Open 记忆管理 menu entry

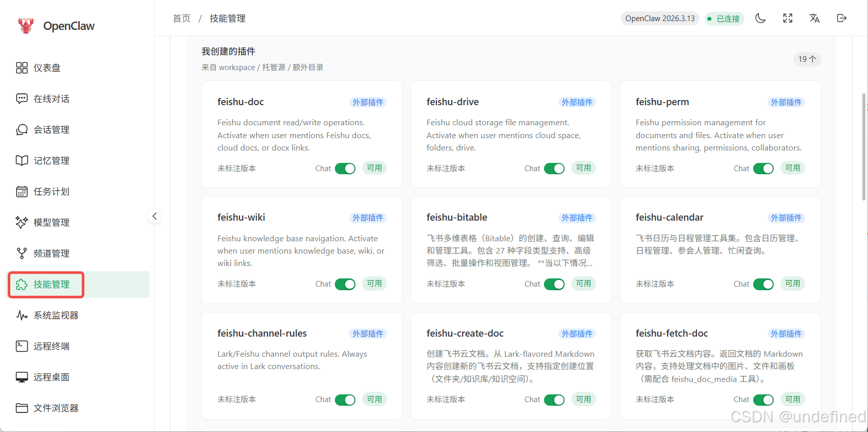(x=77, y=161)
